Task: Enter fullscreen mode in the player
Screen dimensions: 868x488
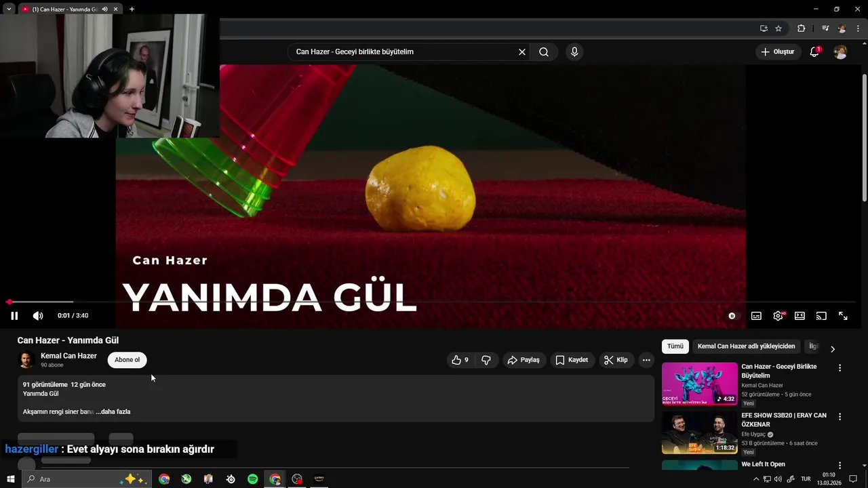Action: [843, 316]
